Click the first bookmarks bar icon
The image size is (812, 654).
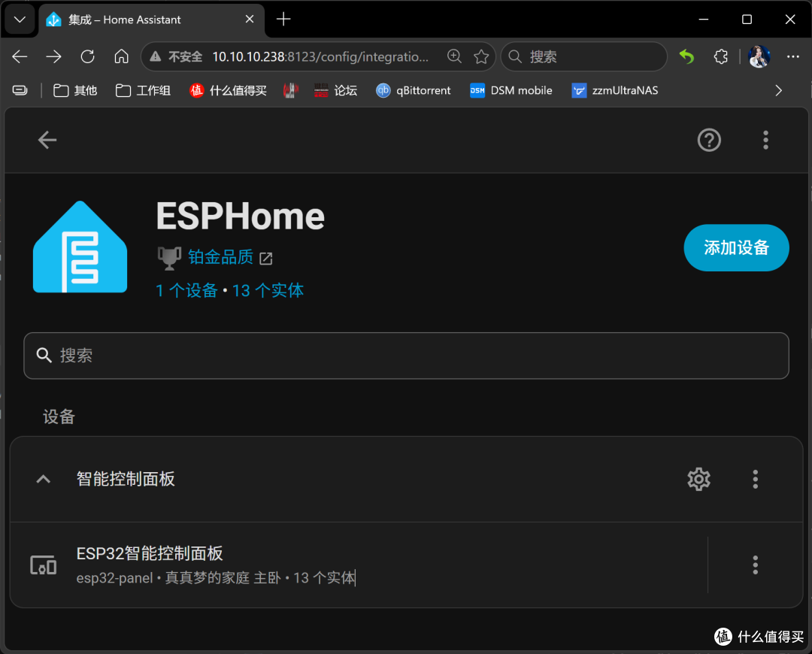point(20,91)
